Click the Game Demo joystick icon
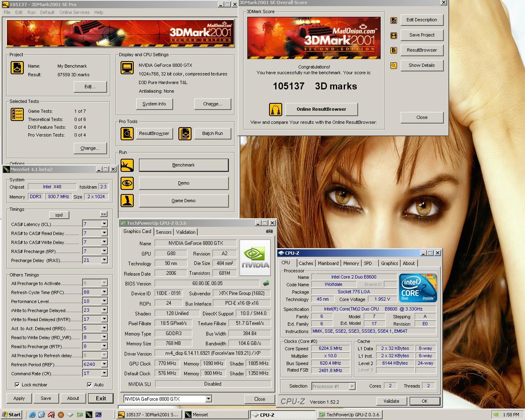 127,201
